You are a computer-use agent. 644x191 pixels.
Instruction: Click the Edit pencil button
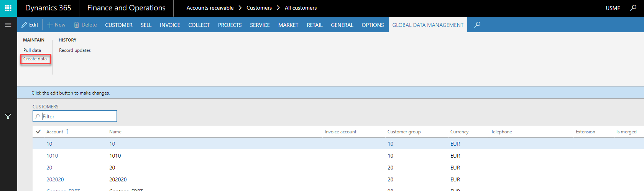(x=30, y=25)
